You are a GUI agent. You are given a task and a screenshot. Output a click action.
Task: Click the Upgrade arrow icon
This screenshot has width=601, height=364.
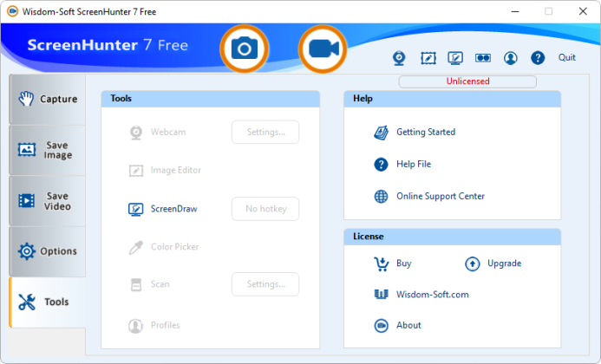click(472, 264)
